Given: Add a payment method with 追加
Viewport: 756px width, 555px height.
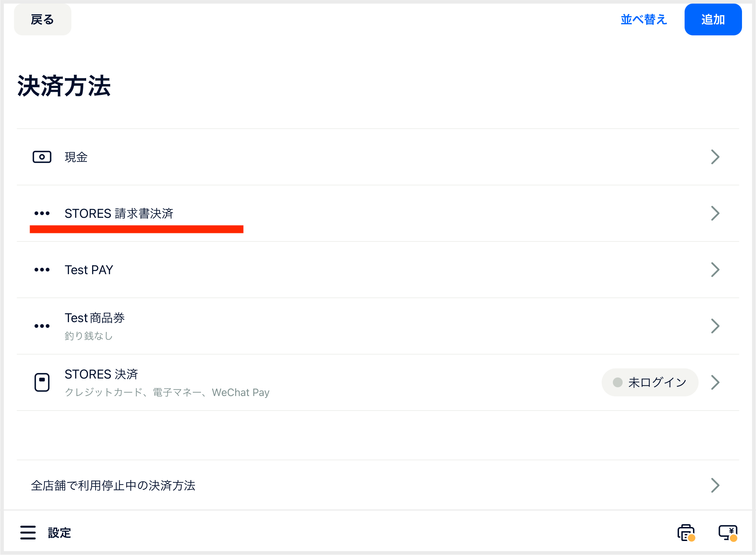Looking at the screenshot, I should click(x=713, y=20).
